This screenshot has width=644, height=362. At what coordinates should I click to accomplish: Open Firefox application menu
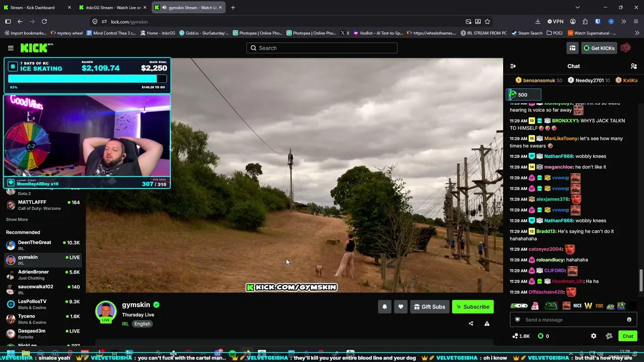[x=636, y=22]
